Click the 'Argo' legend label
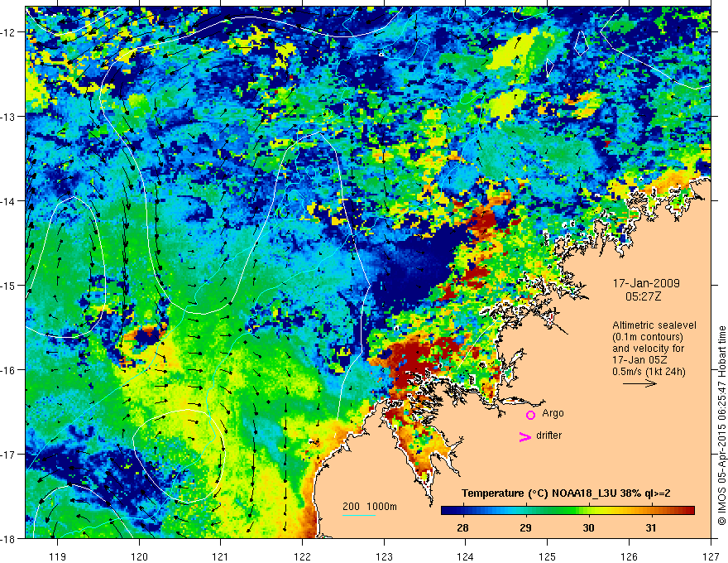The height and width of the screenshot is (563, 728). point(553,413)
